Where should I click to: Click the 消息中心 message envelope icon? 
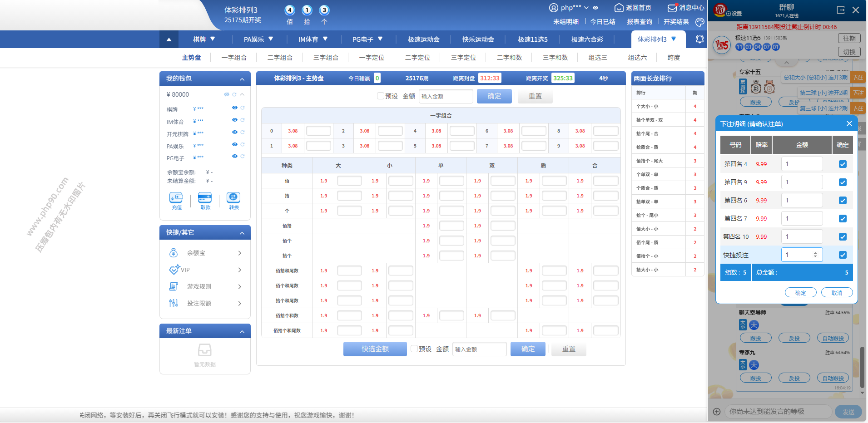click(672, 8)
